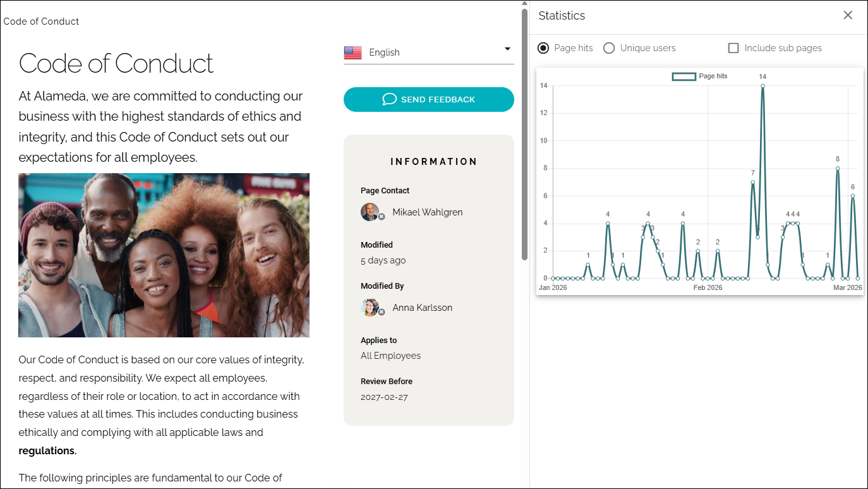This screenshot has height=489, width=868.
Task: Click the 'Applies to' label
Action: (x=379, y=341)
